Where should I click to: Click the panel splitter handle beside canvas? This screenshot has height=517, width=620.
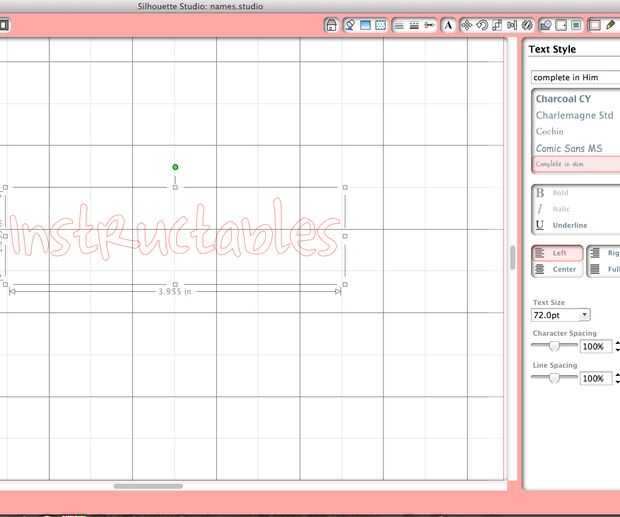[513, 258]
